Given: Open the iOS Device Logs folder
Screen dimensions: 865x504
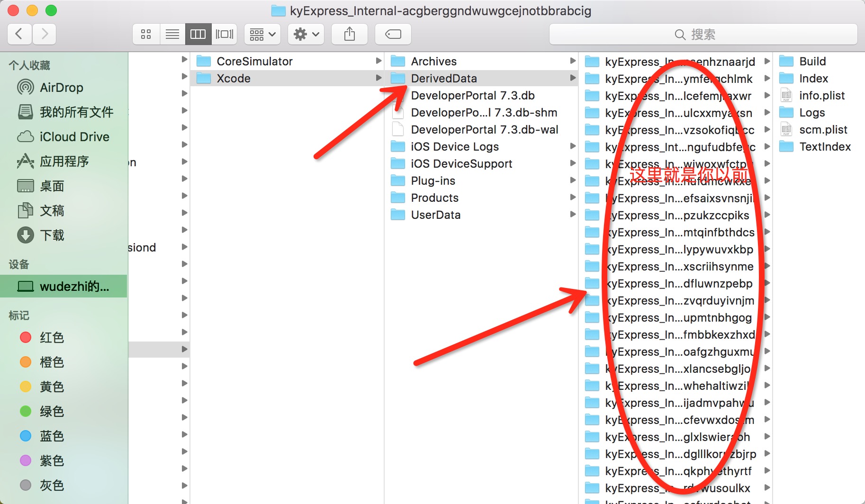Looking at the screenshot, I should (481, 146).
